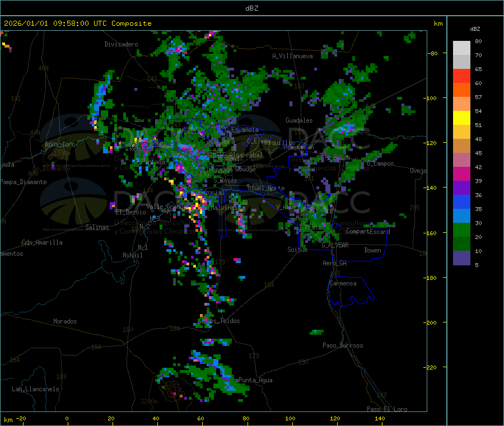Click the -220 km vertical axis tick
This screenshot has width=504, height=426.
[x=431, y=367]
